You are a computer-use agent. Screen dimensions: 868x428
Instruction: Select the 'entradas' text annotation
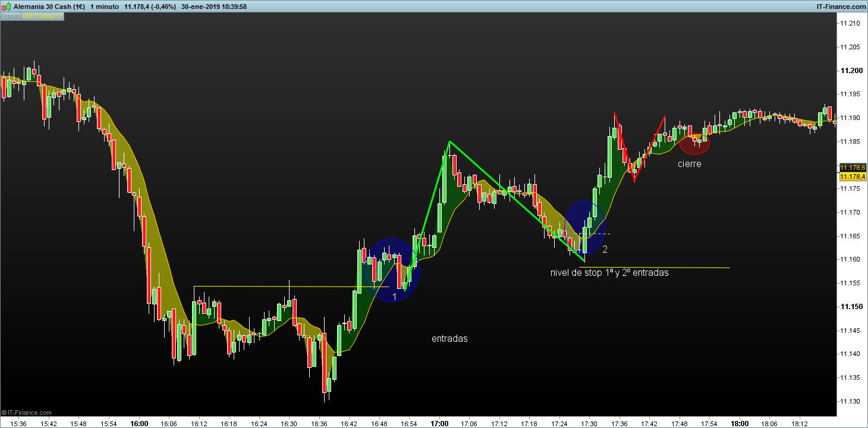[449, 339]
